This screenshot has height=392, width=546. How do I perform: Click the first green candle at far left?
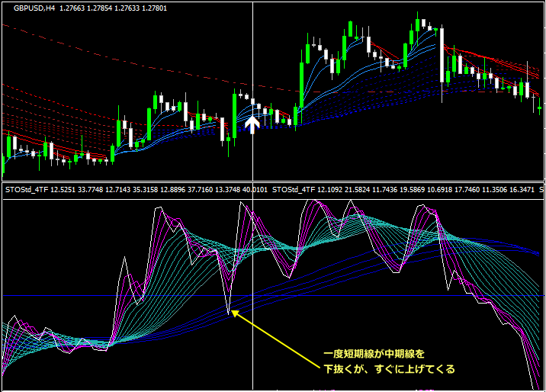[7, 146]
